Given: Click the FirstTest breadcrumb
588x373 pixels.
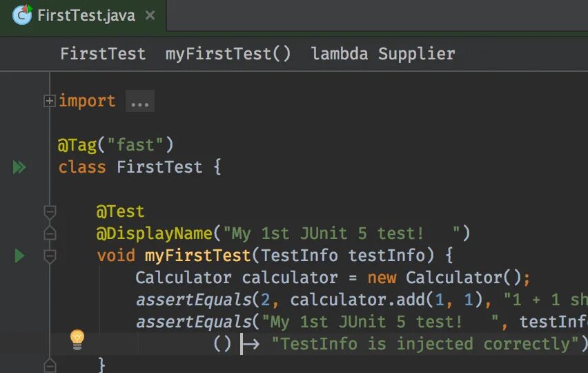Looking at the screenshot, I should [x=103, y=54].
